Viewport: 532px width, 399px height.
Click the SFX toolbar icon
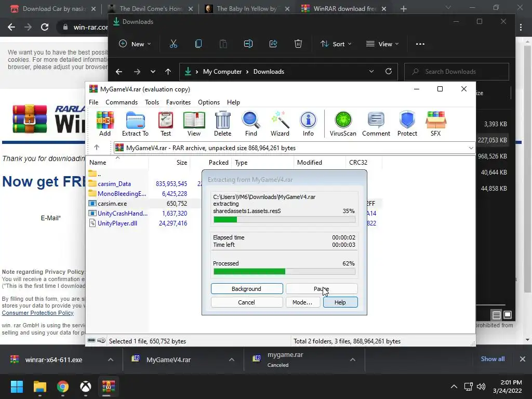(436, 124)
